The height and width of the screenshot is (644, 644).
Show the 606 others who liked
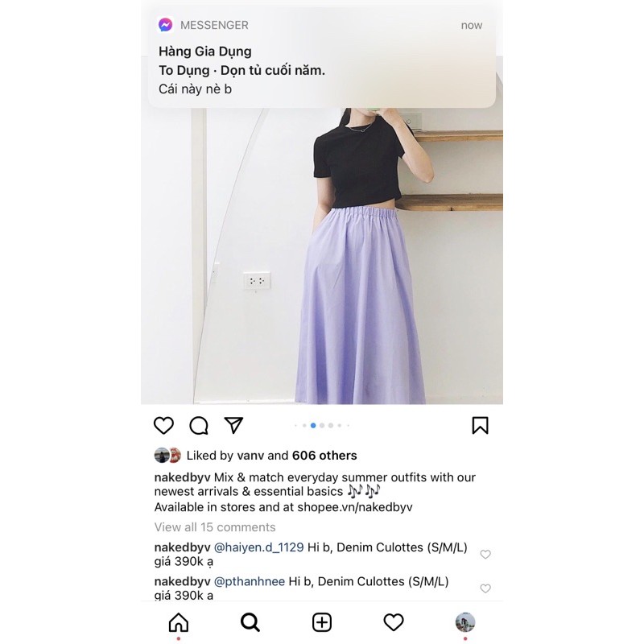point(324,455)
